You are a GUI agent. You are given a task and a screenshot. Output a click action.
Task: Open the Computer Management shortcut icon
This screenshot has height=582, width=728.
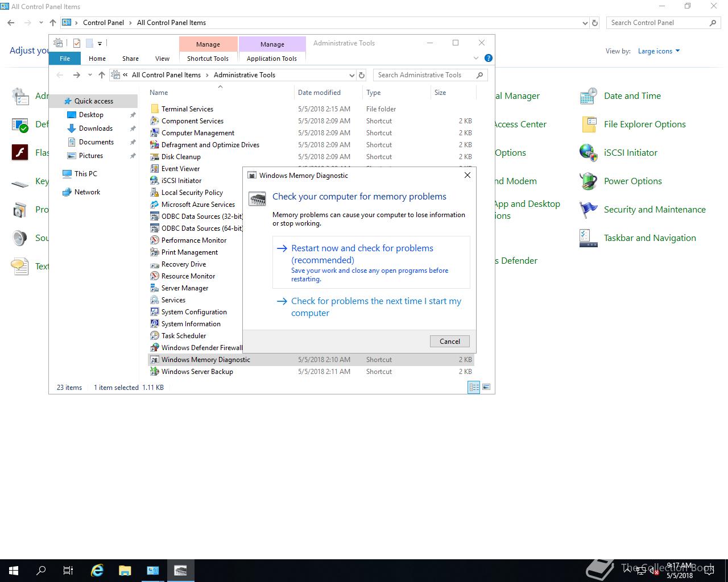(154, 133)
